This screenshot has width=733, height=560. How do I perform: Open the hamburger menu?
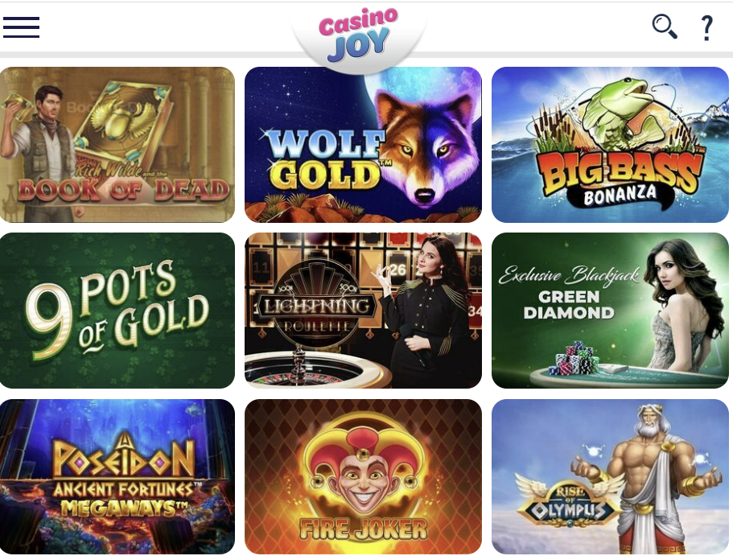21,27
